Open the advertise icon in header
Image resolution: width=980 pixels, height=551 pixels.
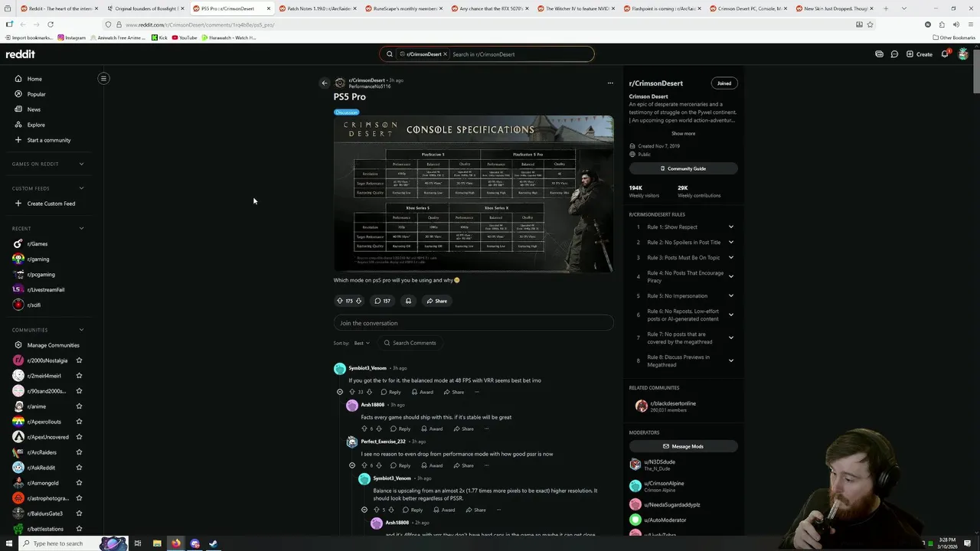879,54
